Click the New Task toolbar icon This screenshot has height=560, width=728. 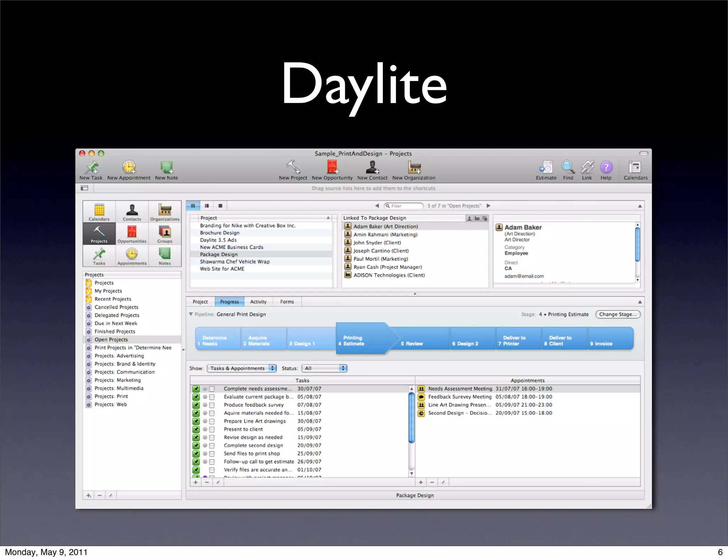click(91, 170)
